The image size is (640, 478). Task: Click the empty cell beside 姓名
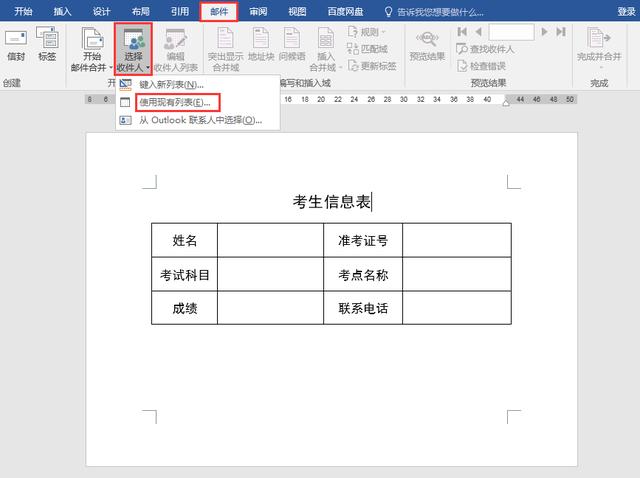click(270, 240)
